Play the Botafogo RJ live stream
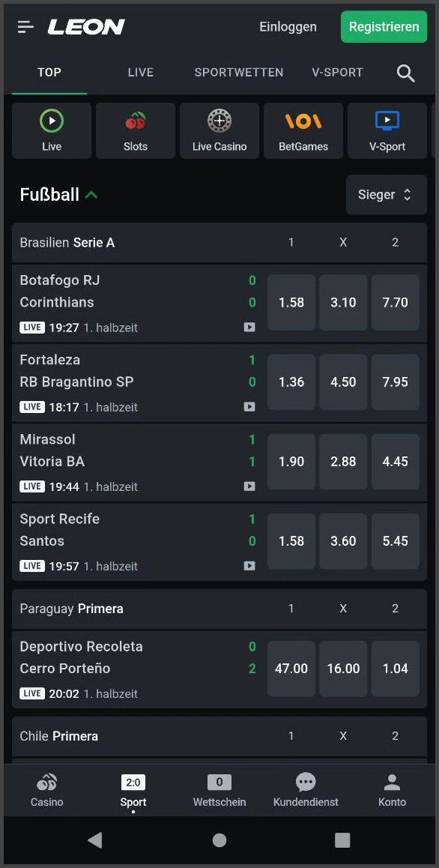Viewport: 439px width, 868px height. click(249, 328)
